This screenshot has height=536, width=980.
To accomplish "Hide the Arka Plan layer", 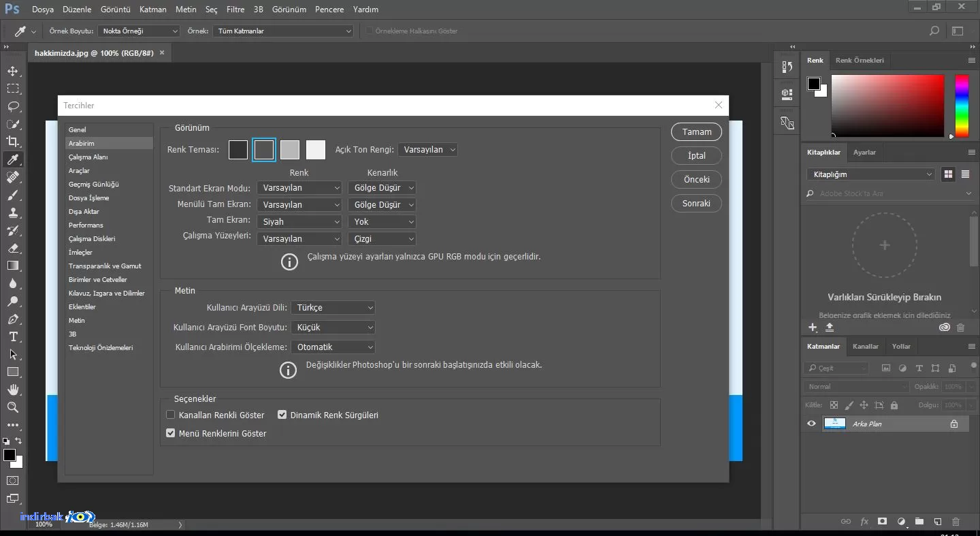I will coord(811,424).
